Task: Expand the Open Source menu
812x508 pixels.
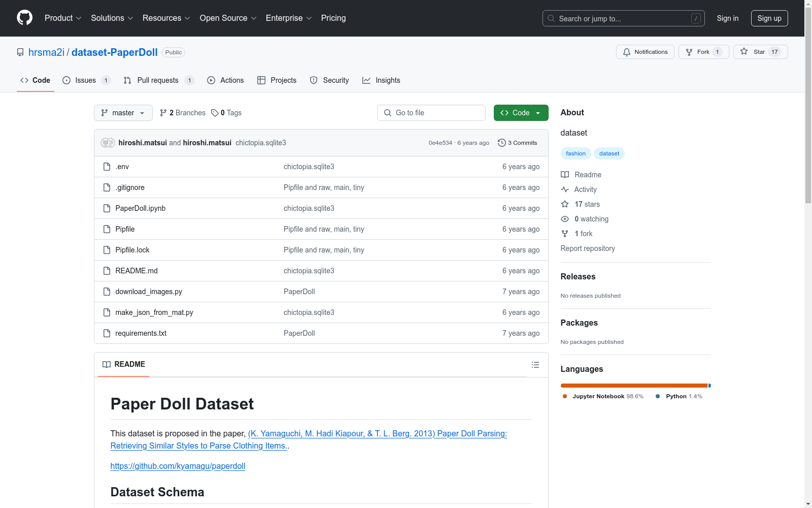Action: [x=228, y=18]
